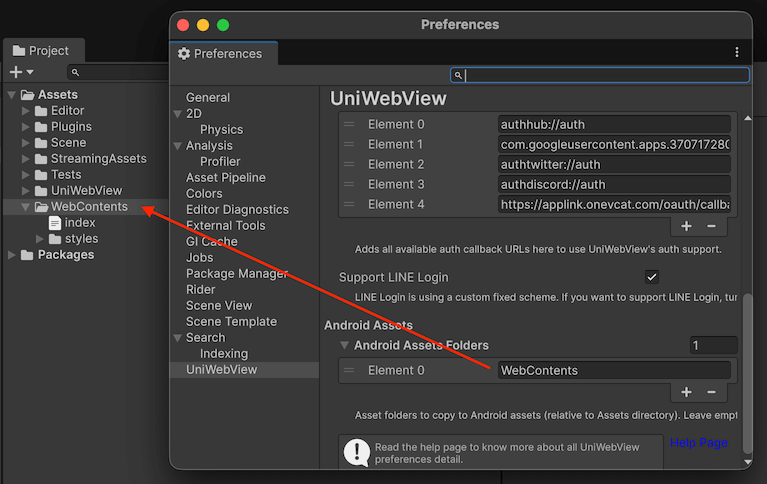Image resolution: width=767 pixels, height=484 pixels.
Task: Select Package Manager in preferences sidebar
Action: [x=236, y=273]
